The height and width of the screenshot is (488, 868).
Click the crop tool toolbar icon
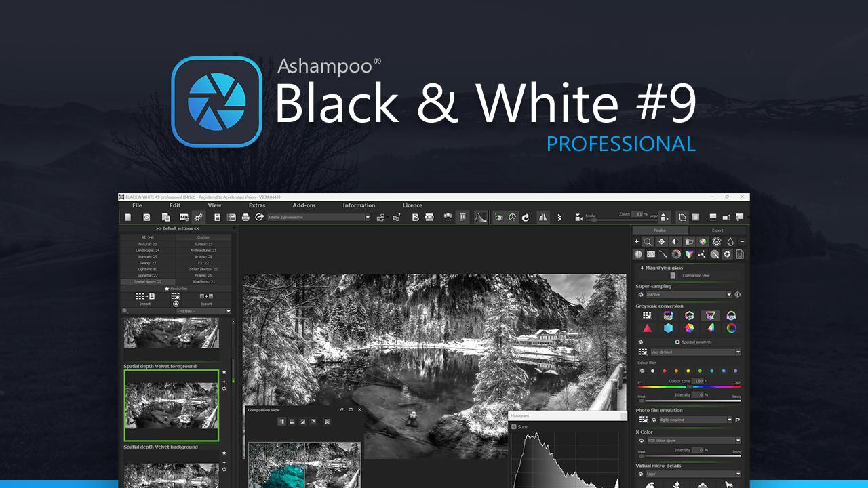click(x=682, y=217)
